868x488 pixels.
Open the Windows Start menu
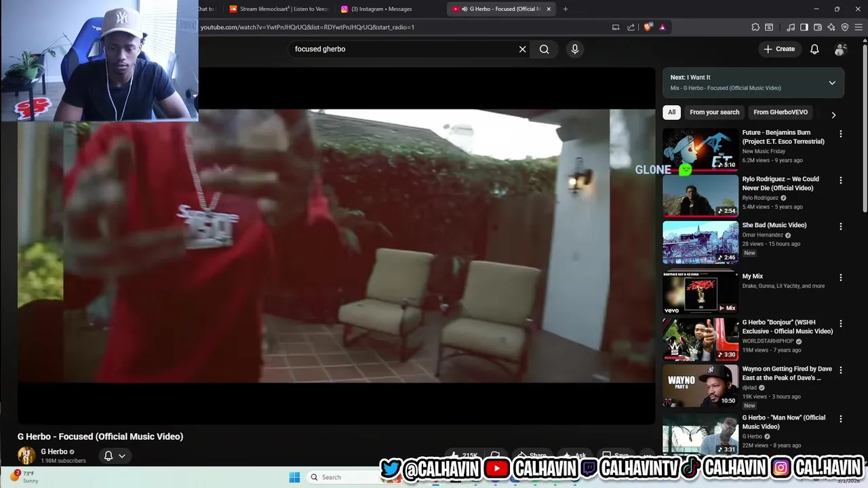294,477
